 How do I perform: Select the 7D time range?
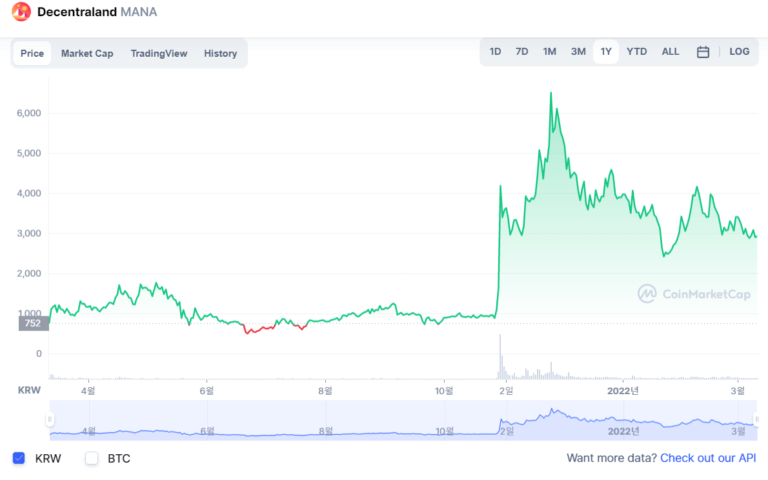click(x=522, y=51)
